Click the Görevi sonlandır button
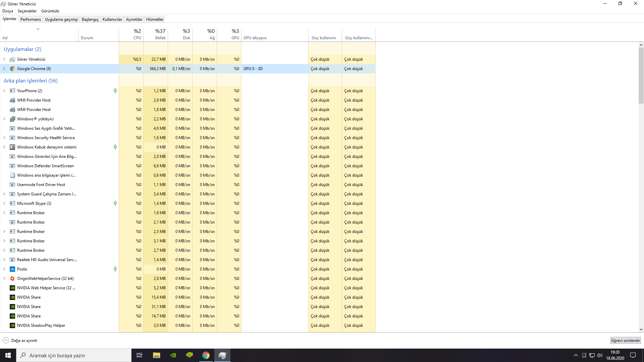Screen dimensions: 644x362 coord(625,341)
